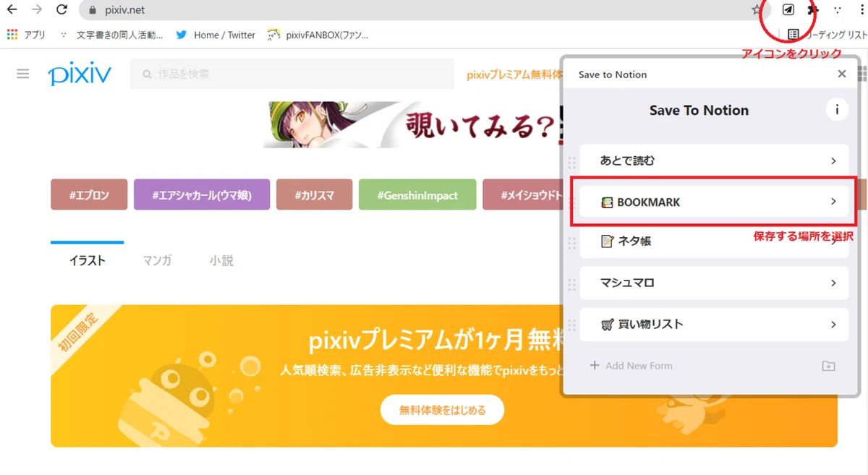868x475 pixels.
Task: Switch to the マンガ tab
Action: coord(157,260)
